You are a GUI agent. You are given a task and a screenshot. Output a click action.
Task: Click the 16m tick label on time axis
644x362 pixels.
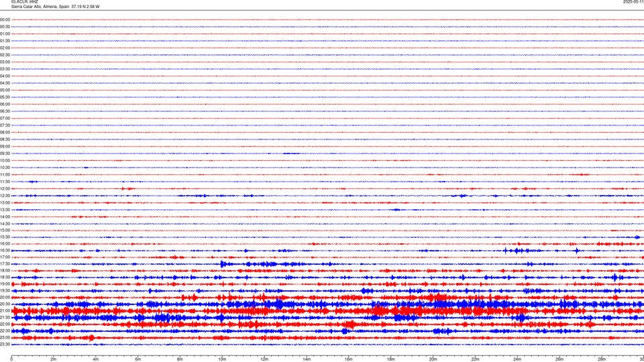click(348, 359)
